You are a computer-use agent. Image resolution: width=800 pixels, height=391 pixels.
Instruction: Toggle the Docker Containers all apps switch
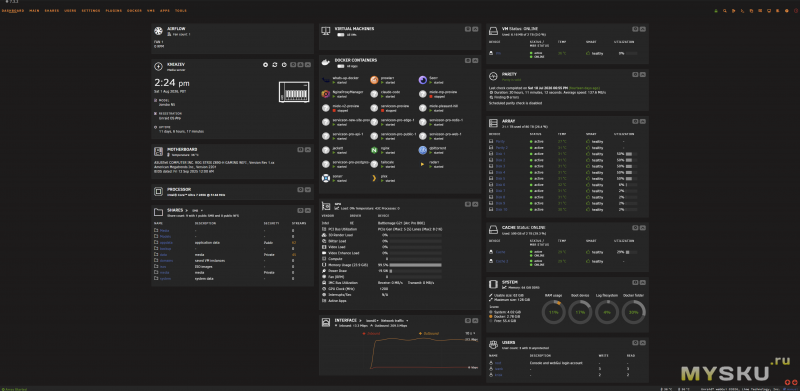340,66
